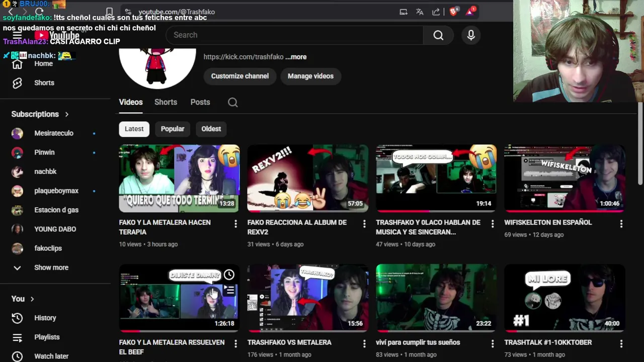The height and width of the screenshot is (362, 644).
Task: Click the Manage videos button
Action: pyautogui.click(x=310, y=76)
